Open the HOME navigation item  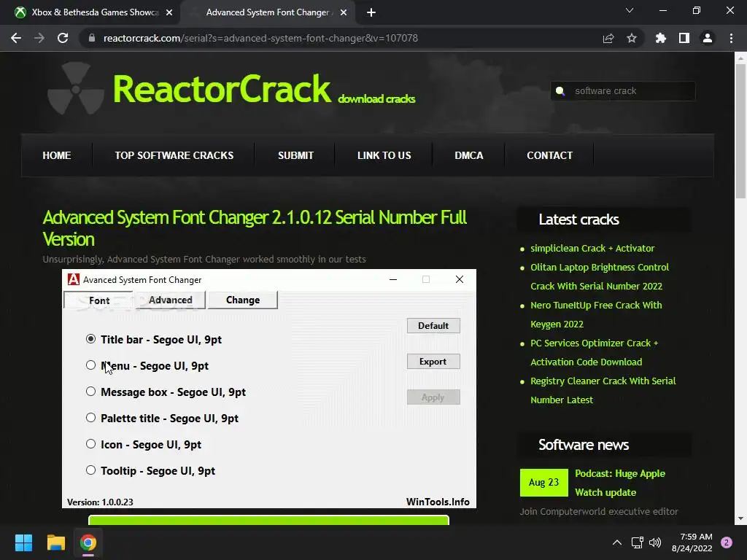[x=57, y=155]
